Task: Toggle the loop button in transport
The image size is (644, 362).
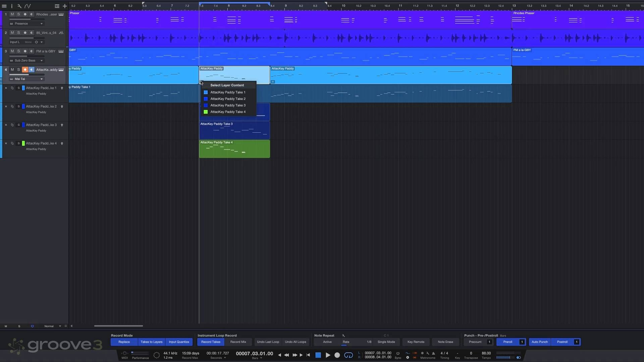Action: 348,355
